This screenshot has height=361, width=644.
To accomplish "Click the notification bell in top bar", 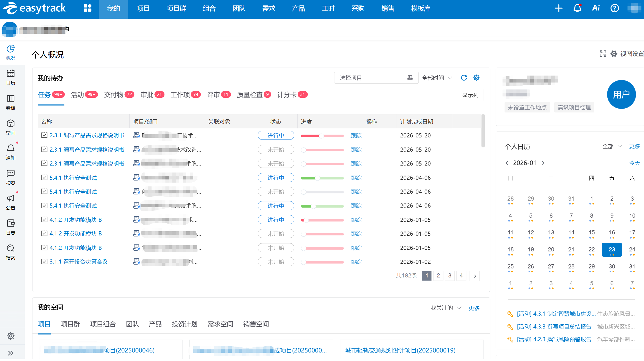I will 577,8.
